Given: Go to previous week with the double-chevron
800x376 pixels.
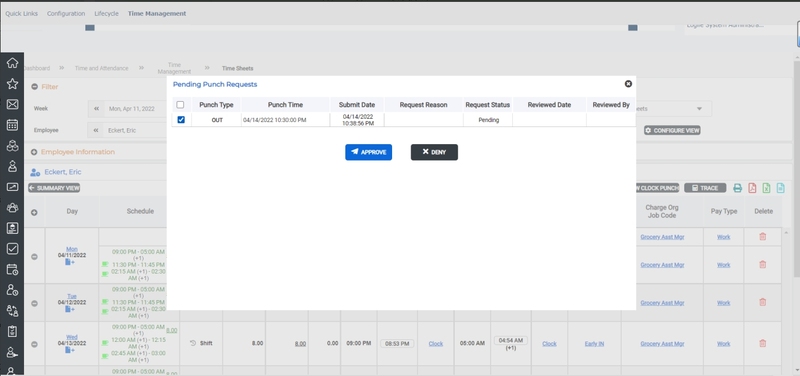Looking at the screenshot, I should [x=96, y=109].
